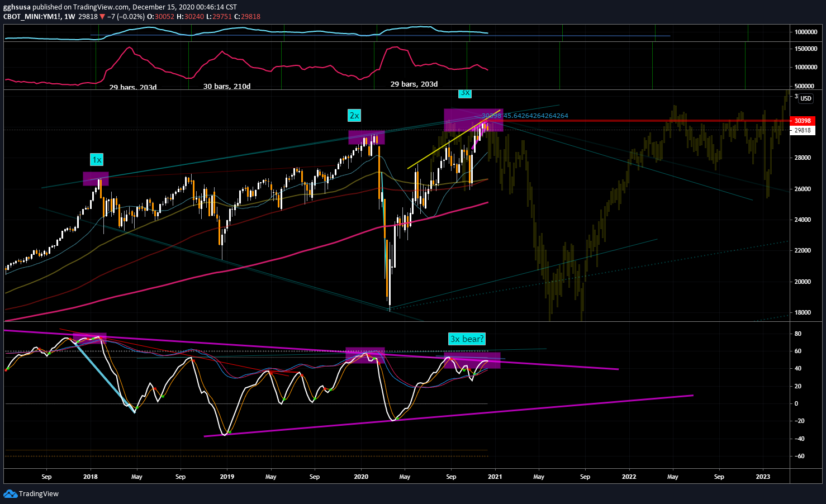
Task: Select the CBOT_MINI:YM1! symbol label
Action: 32,16
